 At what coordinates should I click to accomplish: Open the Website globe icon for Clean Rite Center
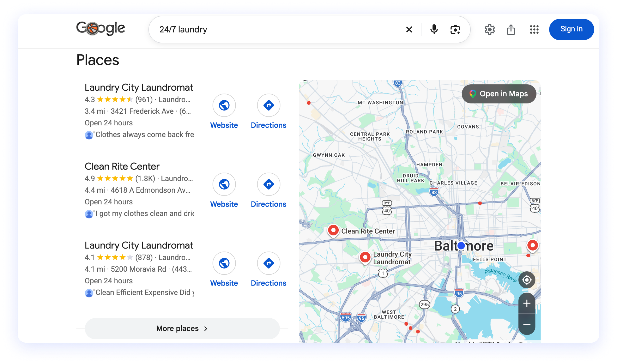(x=224, y=184)
